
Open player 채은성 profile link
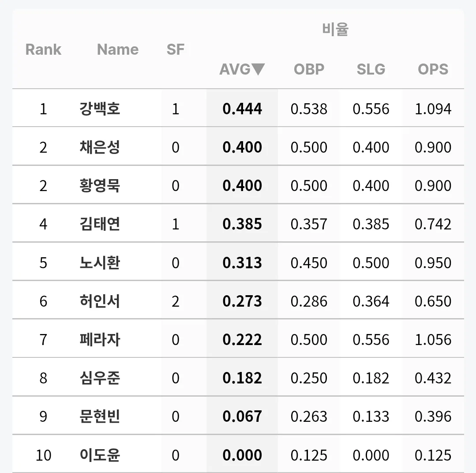point(100,147)
